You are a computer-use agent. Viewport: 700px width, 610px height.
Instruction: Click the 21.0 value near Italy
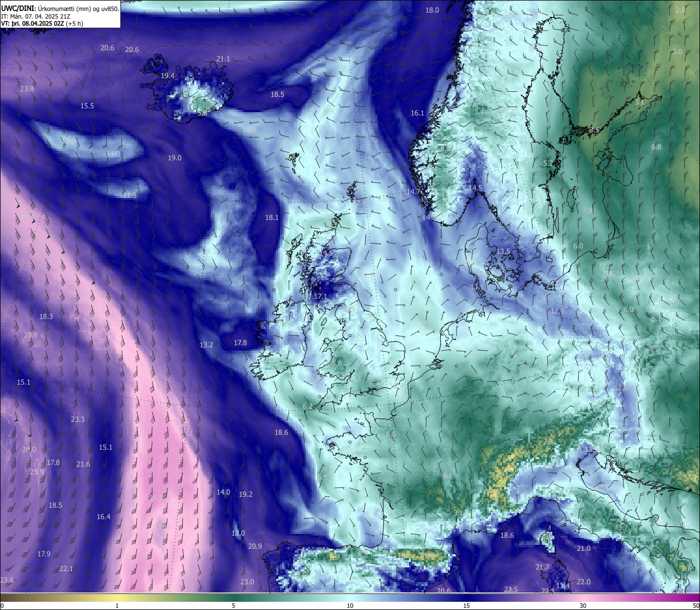[584, 548]
